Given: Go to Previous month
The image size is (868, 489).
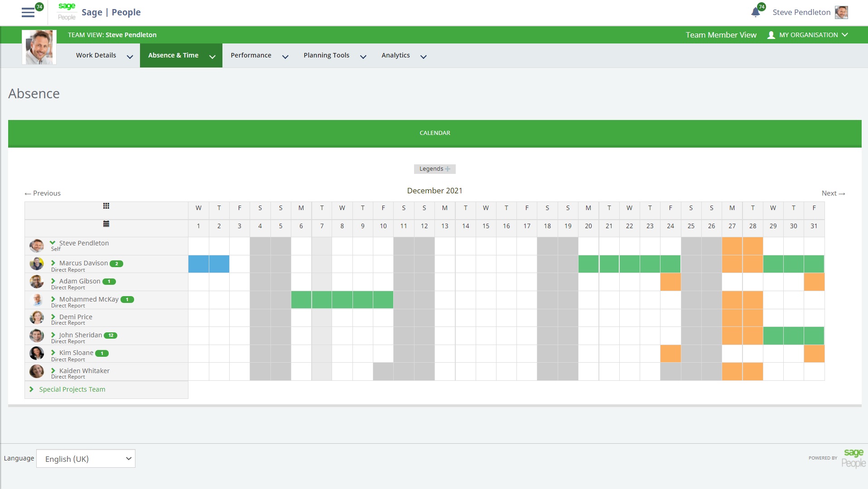Looking at the screenshot, I should [x=43, y=193].
